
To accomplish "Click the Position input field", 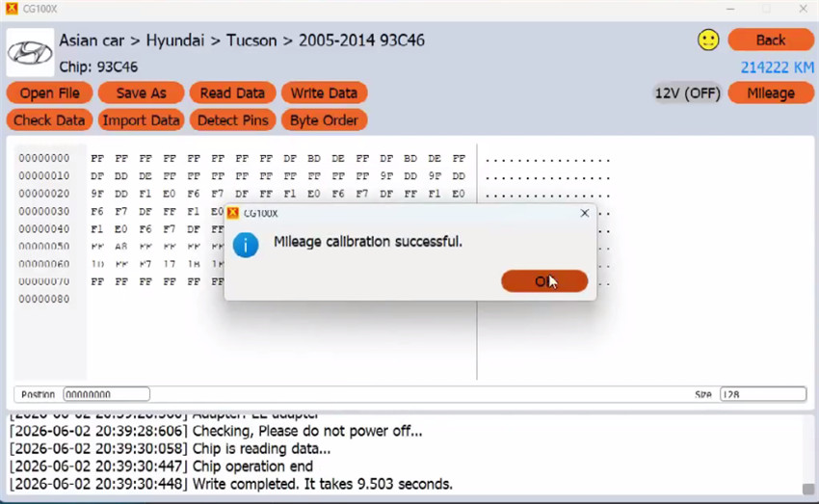I will coord(107,394).
